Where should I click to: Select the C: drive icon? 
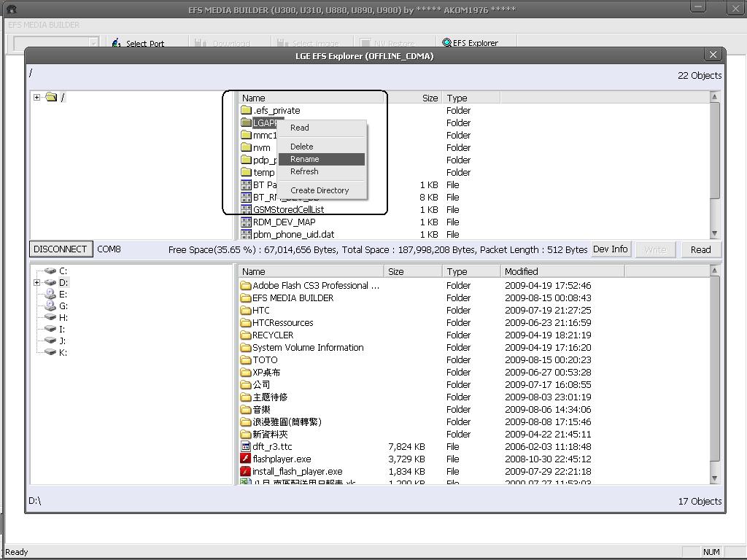coord(50,271)
